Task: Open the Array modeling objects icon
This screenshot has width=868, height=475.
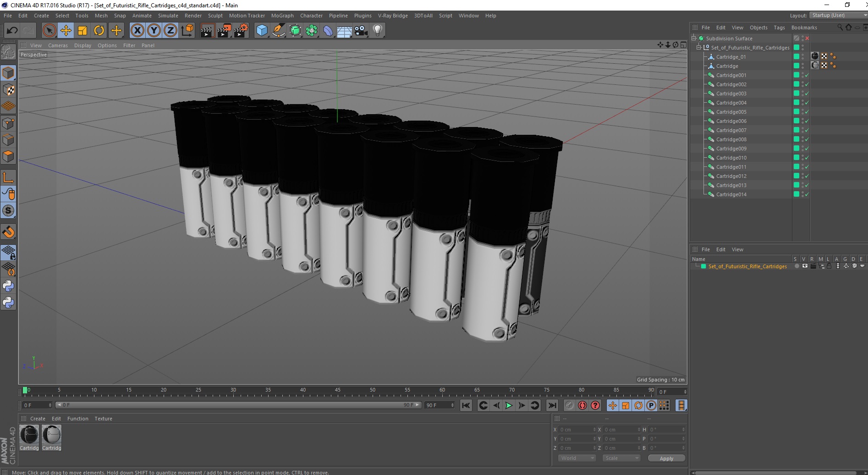Action: [312, 31]
